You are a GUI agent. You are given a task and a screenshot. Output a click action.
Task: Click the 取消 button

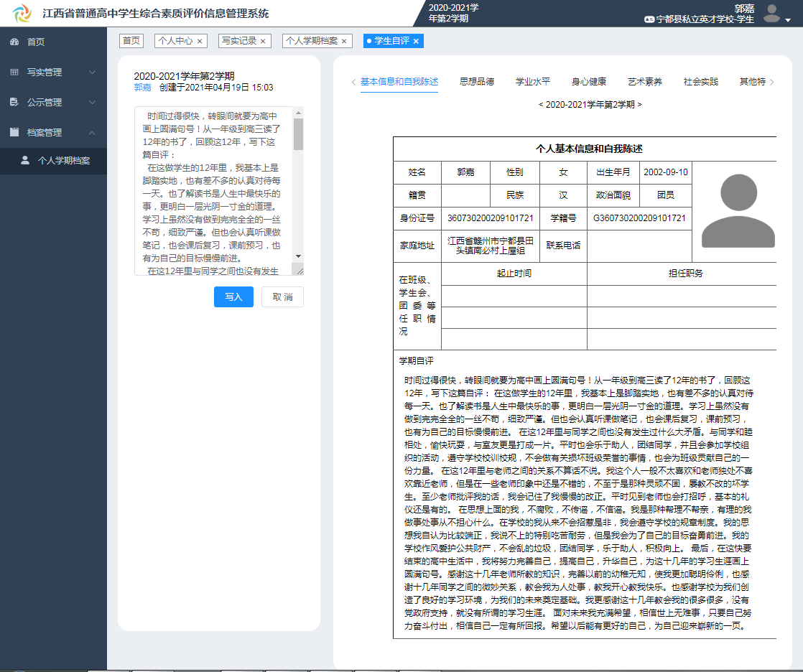click(282, 297)
